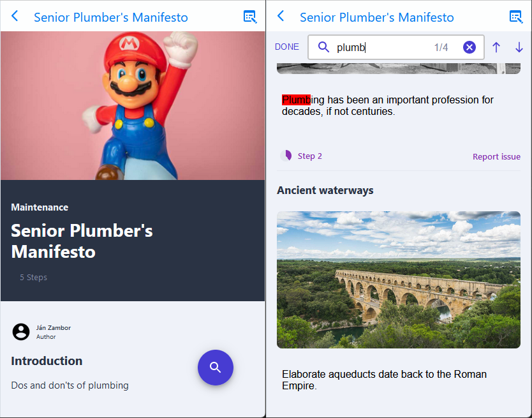Click the Ján Zambor author name
The height and width of the screenshot is (418, 532).
click(54, 328)
